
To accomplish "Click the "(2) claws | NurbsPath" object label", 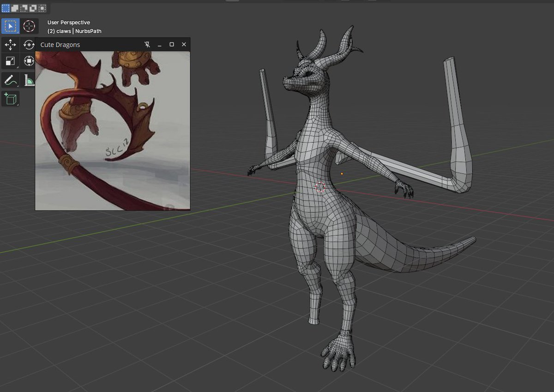I will click(74, 31).
